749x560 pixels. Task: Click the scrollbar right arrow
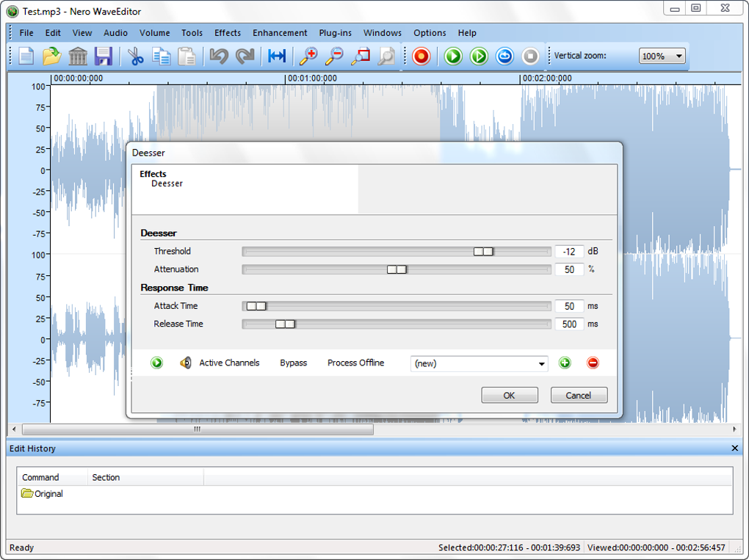coord(734,429)
